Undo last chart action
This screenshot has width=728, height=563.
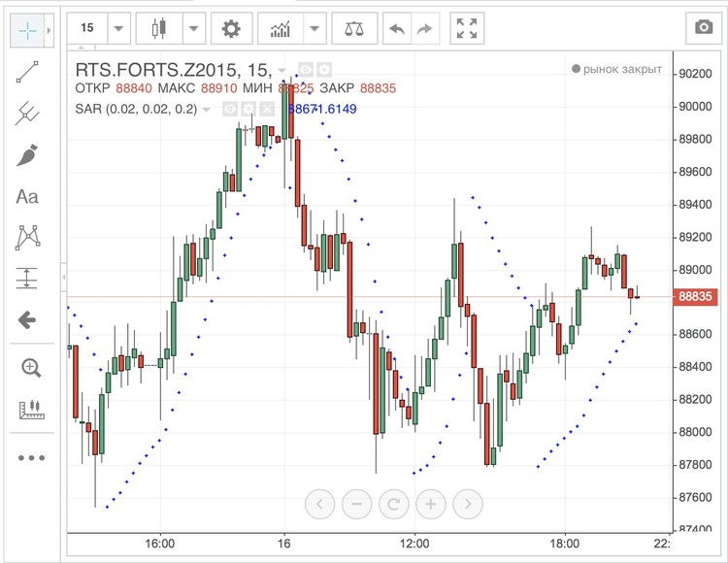(x=397, y=29)
